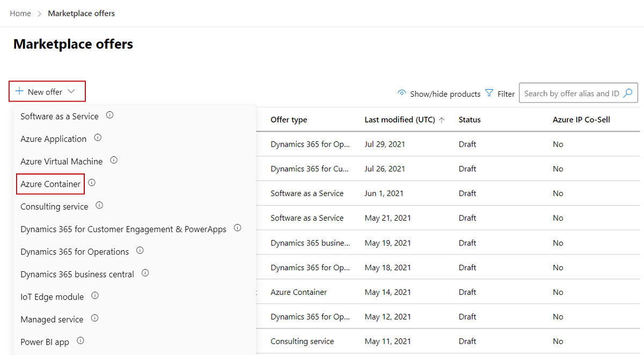644x355 pixels.
Task: Select Dynamics 365 business central option
Action: [77, 274]
